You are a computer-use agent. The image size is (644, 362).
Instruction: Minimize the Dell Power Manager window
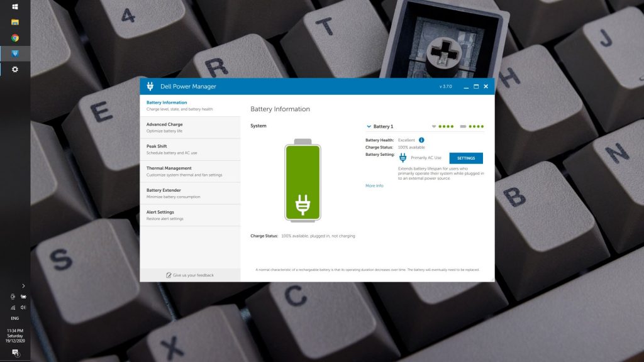pyautogui.click(x=466, y=87)
